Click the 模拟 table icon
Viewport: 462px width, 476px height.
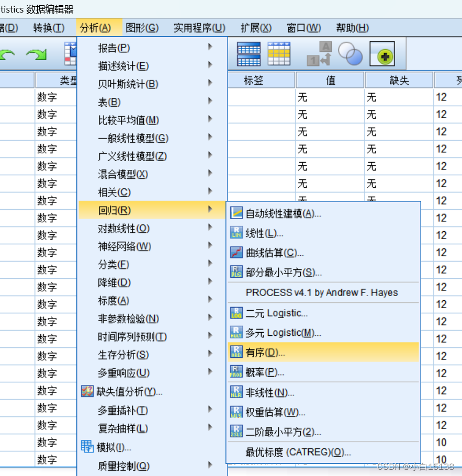tap(87, 447)
